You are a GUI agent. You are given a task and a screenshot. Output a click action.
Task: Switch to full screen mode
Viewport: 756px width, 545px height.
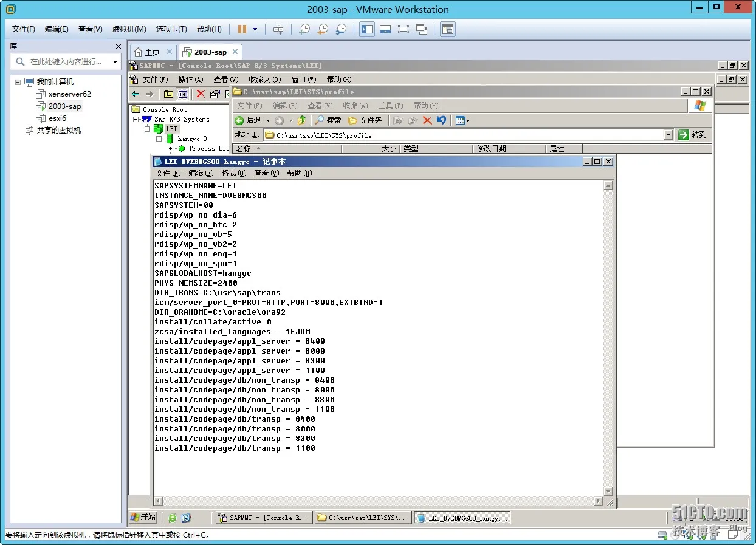[403, 29]
